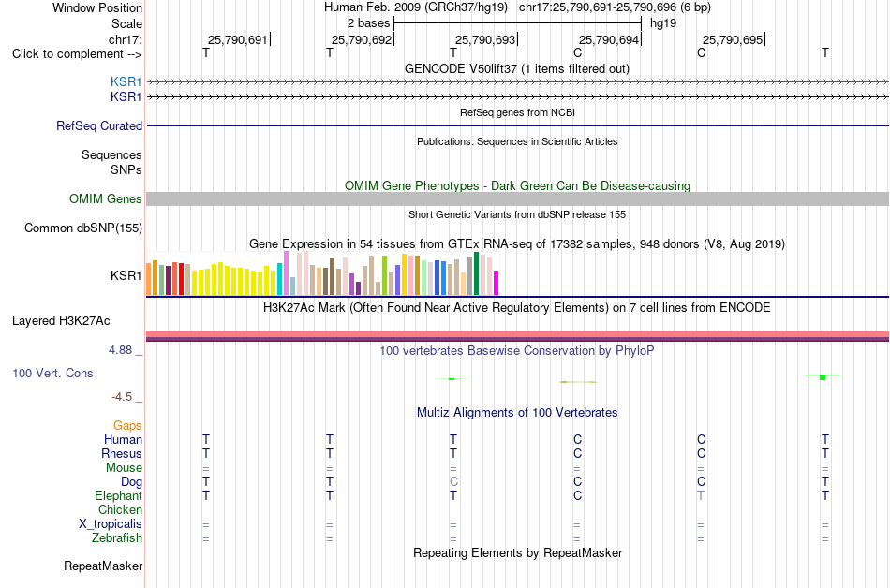The height and width of the screenshot is (588, 890).
Task: Click the Dog species label
Action: coord(132,482)
